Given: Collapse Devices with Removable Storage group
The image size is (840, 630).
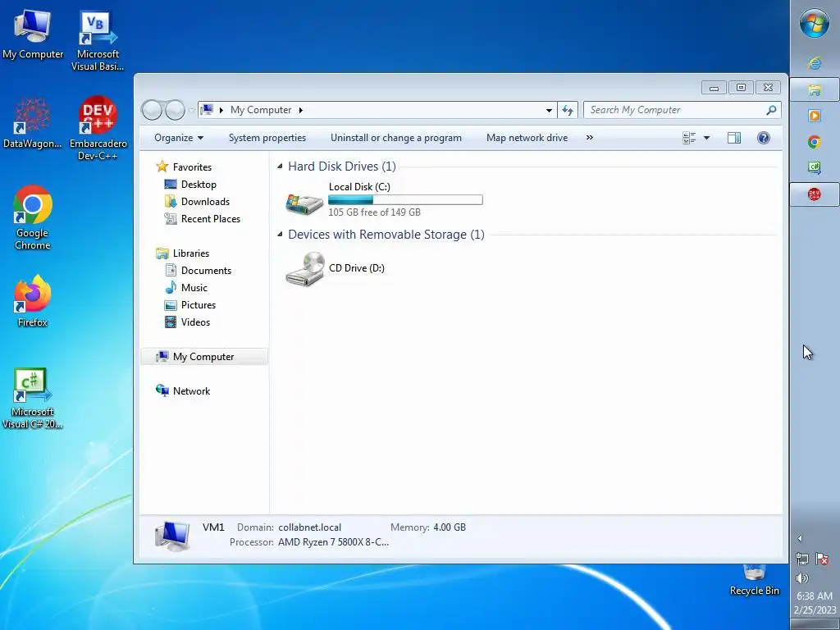Looking at the screenshot, I should 280,234.
